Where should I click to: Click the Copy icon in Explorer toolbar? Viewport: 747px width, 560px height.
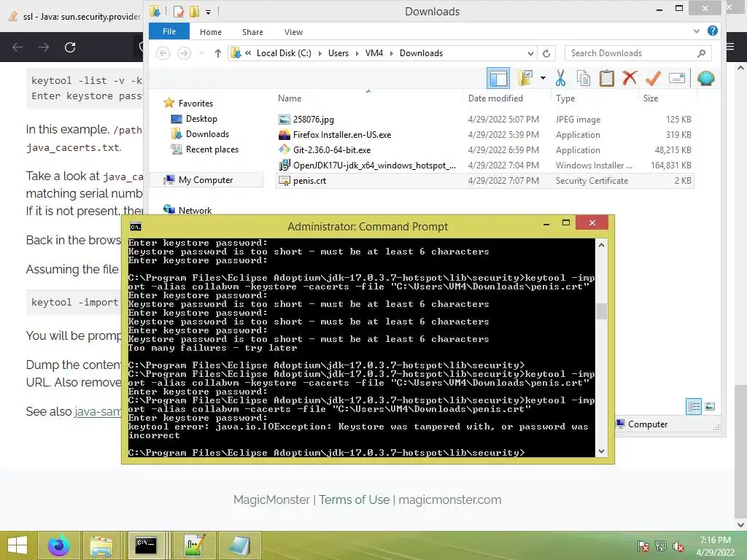click(583, 77)
